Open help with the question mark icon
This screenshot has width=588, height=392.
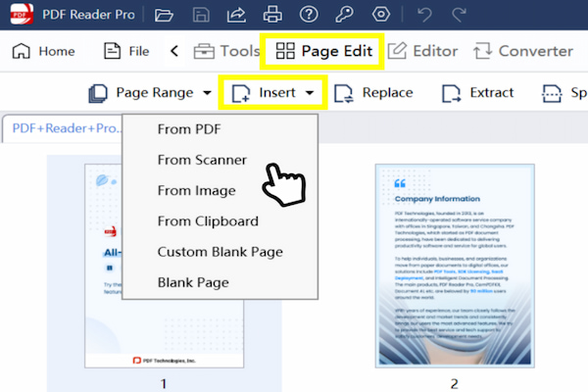309,15
